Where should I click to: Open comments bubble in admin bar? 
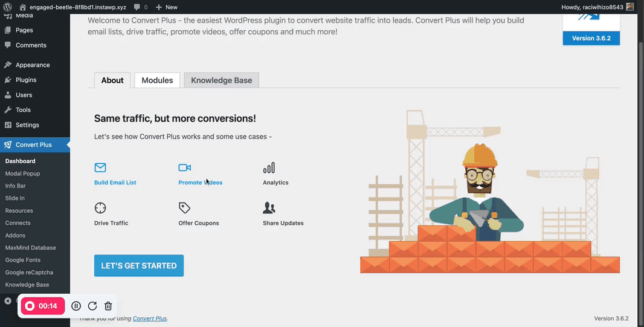click(x=140, y=7)
